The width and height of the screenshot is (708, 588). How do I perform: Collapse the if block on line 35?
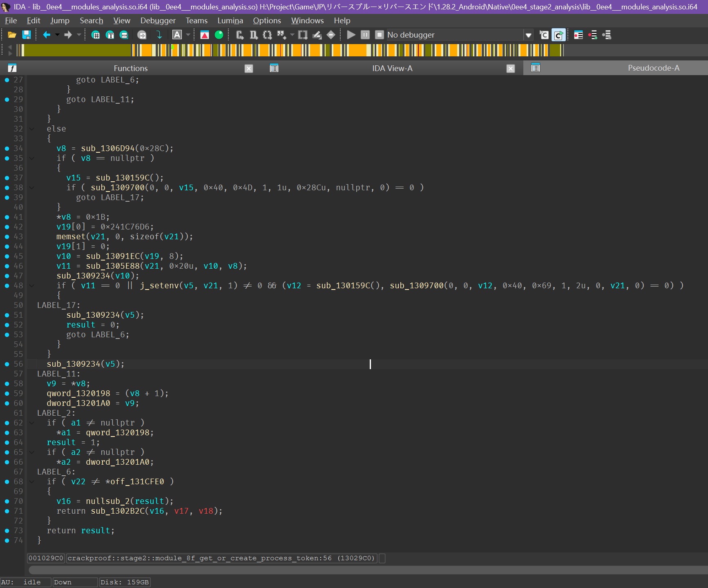click(x=31, y=158)
